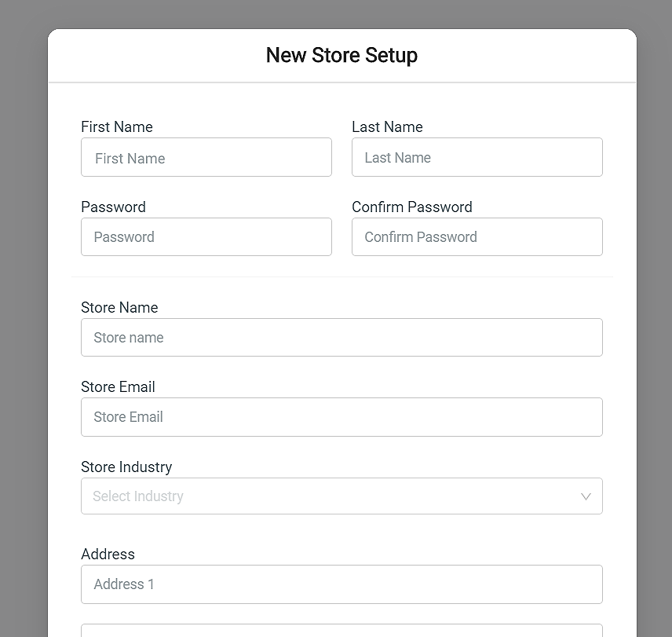Click the Store Name label text

[x=119, y=307]
